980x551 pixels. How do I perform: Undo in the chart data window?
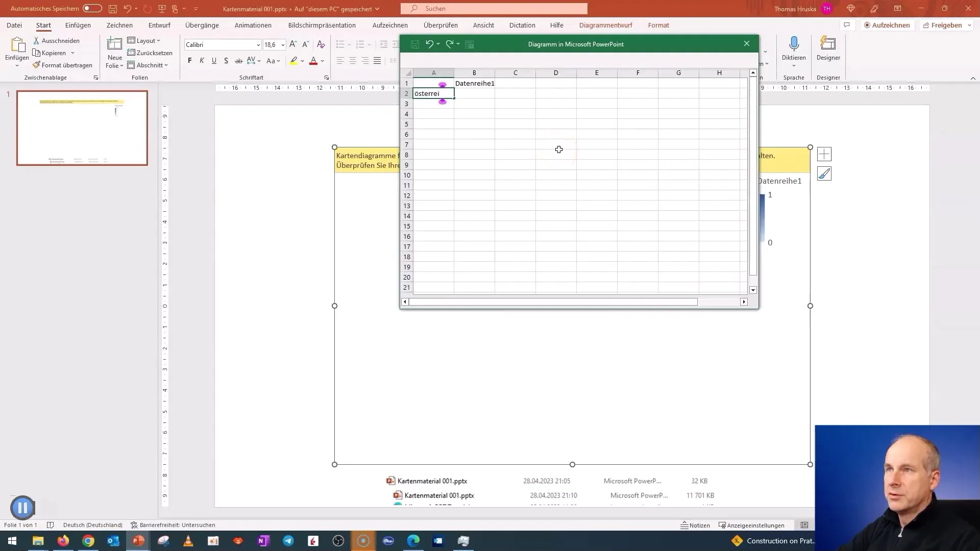430,44
